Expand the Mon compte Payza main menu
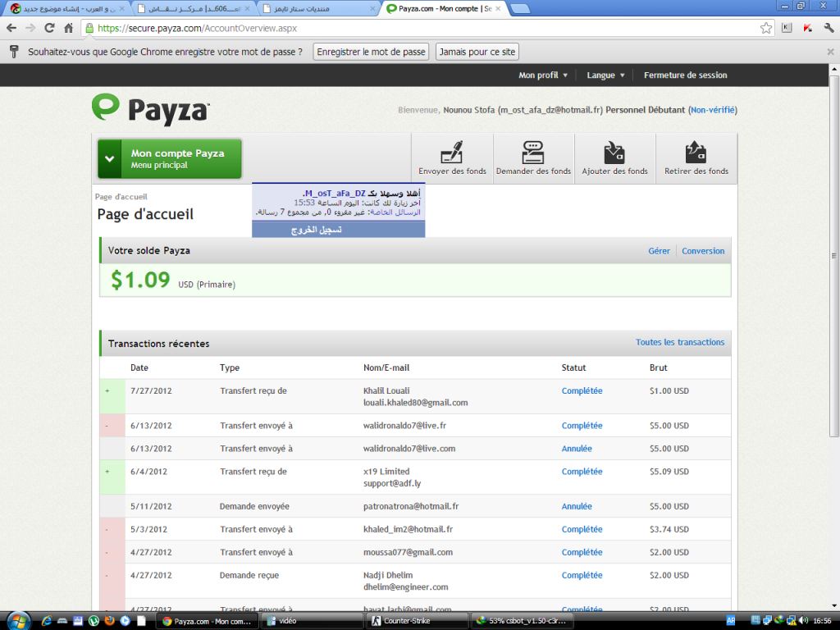The width and height of the screenshot is (840, 630). [x=169, y=158]
